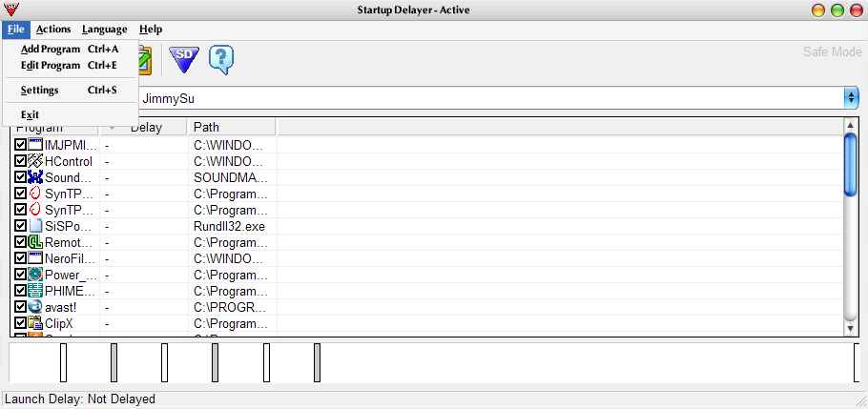
Task: Click the blue vertical scrollbar thumb
Action: [850, 164]
